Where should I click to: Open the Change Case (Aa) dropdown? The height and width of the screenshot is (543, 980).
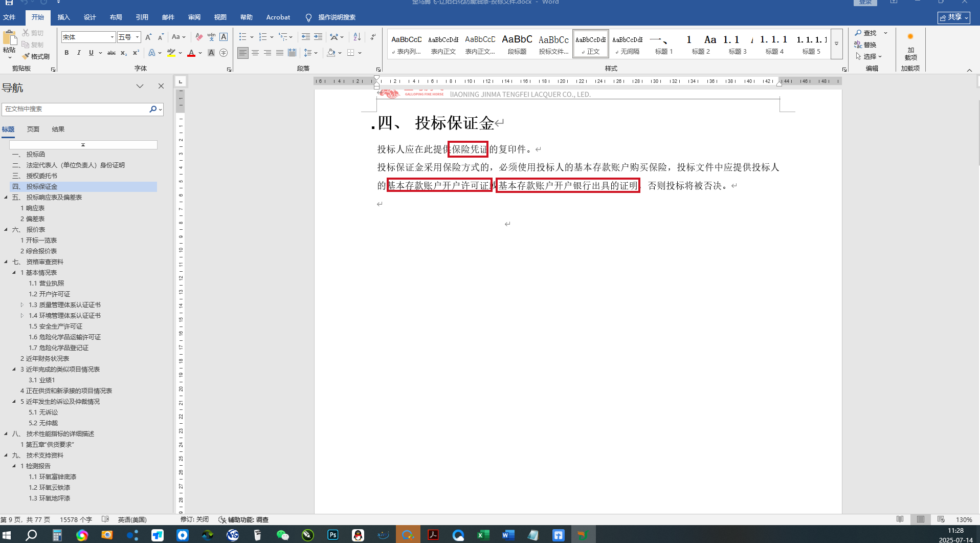[179, 37]
